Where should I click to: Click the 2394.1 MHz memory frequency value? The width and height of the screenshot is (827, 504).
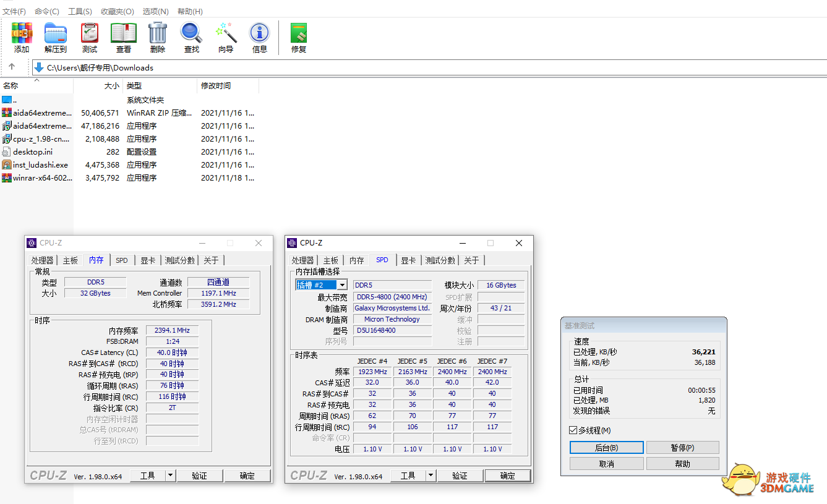[172, 330]
